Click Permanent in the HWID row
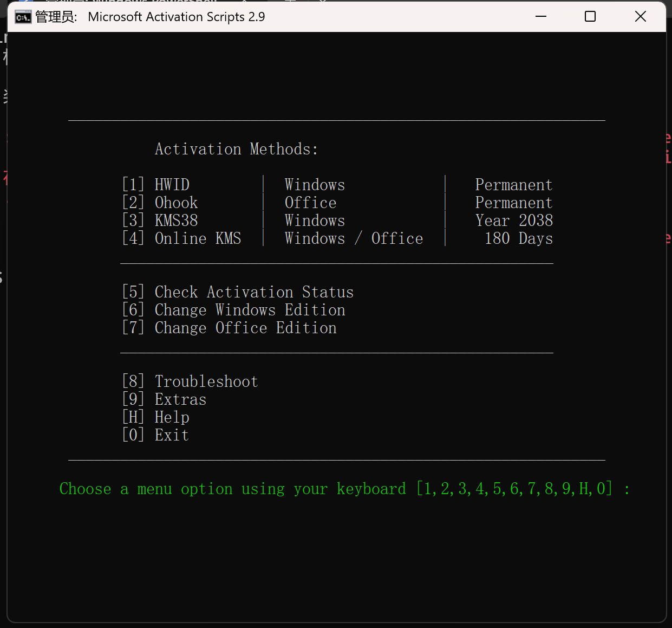The width and height of the screenshot is (672, 628). [x=514, y=185]
